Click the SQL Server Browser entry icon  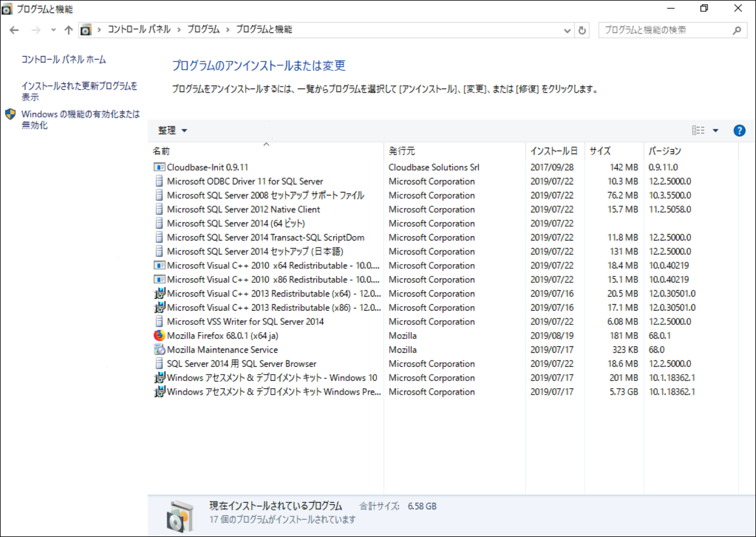tap(159, 364)
